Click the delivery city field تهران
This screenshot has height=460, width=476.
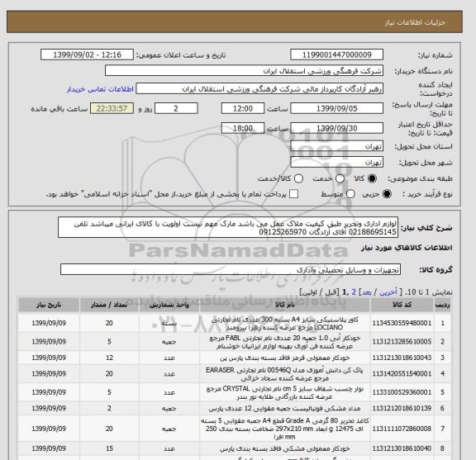(336, 163)
